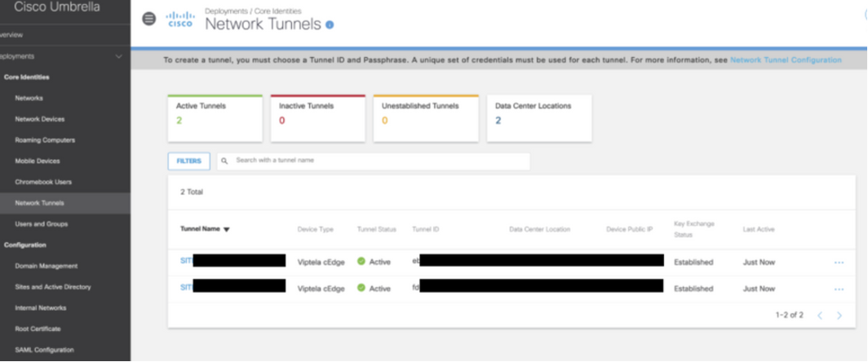Open the first SIT tunnel name link
Viewport: 868px width, 362px height.
(187, 261)
